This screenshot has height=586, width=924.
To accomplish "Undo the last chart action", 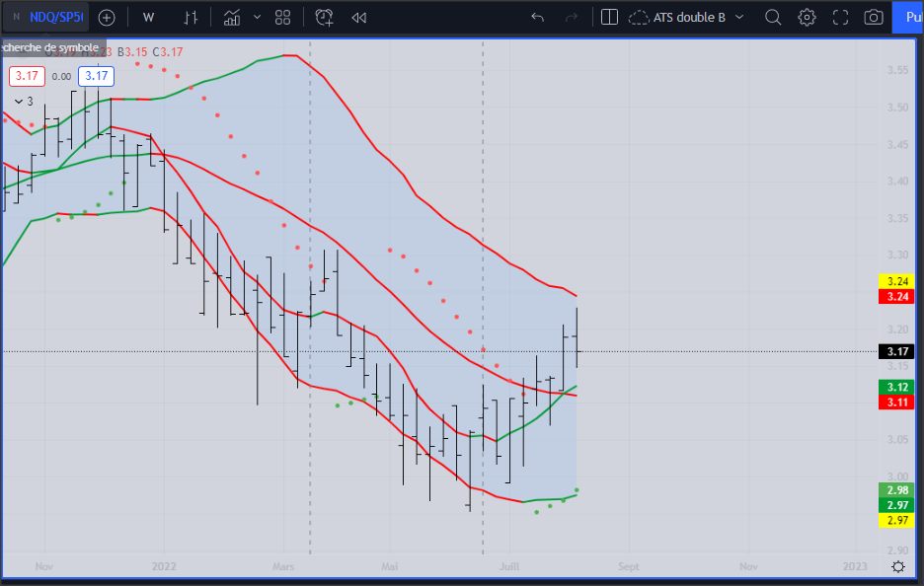I will [x=537, y=18].
